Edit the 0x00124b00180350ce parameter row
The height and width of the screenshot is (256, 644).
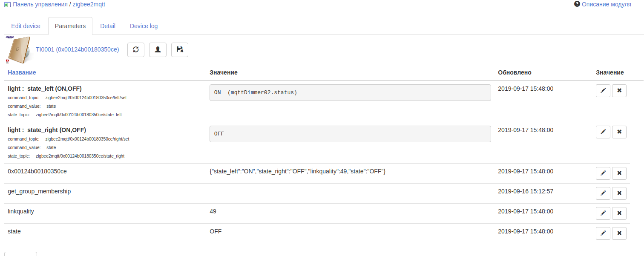pyautogui.click(x=603, y=173)
